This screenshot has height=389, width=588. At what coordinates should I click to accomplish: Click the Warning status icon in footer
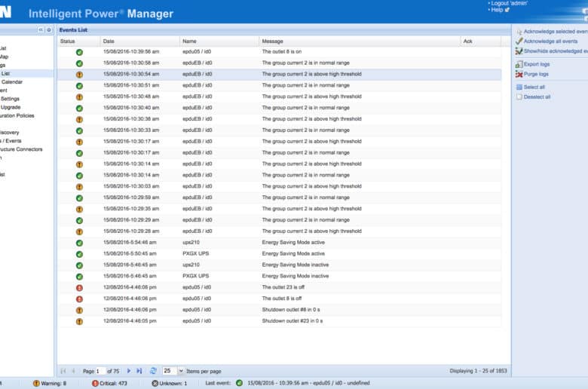[x=36, y=384]
